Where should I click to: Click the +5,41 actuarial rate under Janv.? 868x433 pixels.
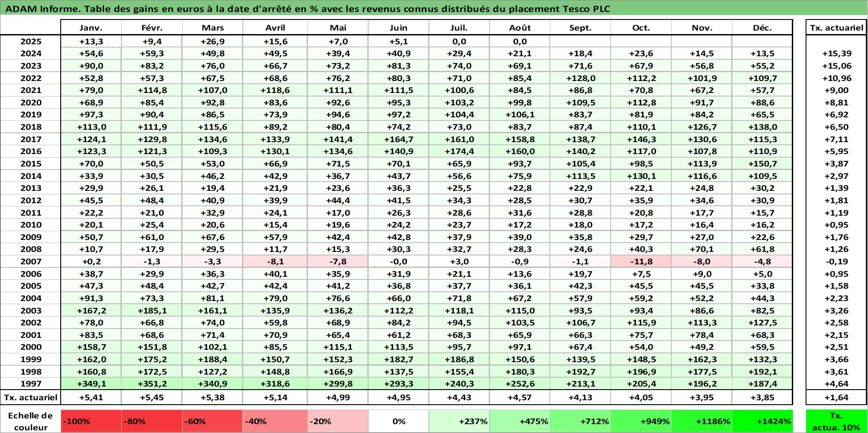[91, 398]
